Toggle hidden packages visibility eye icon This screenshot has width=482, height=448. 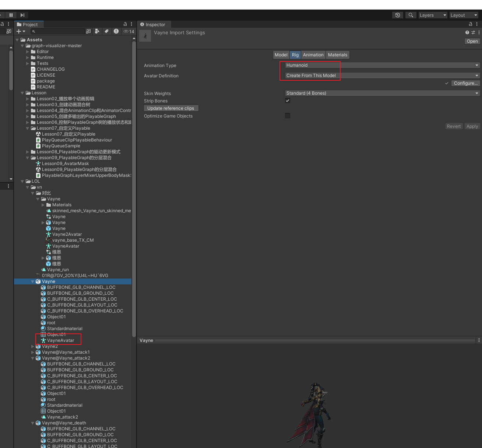click(129, 31)
